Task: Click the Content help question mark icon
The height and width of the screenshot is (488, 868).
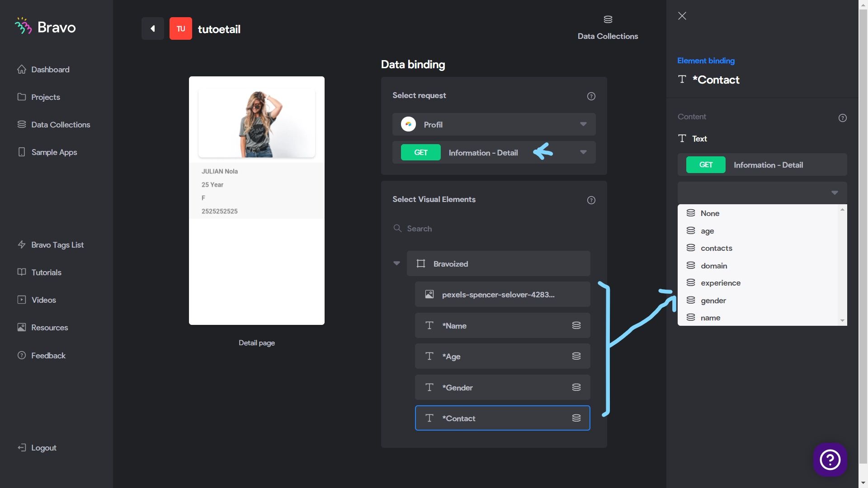Action: point(842,118)
